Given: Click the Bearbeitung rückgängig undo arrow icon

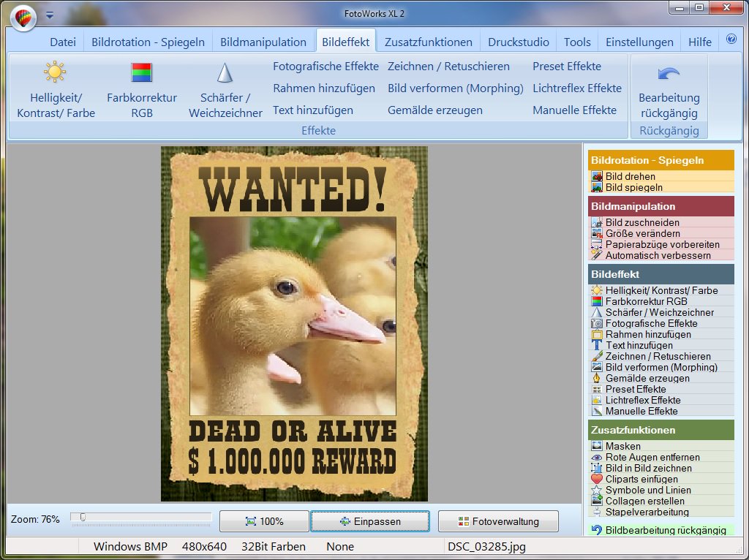Looking at the screenshot, I should click(669, 74).
